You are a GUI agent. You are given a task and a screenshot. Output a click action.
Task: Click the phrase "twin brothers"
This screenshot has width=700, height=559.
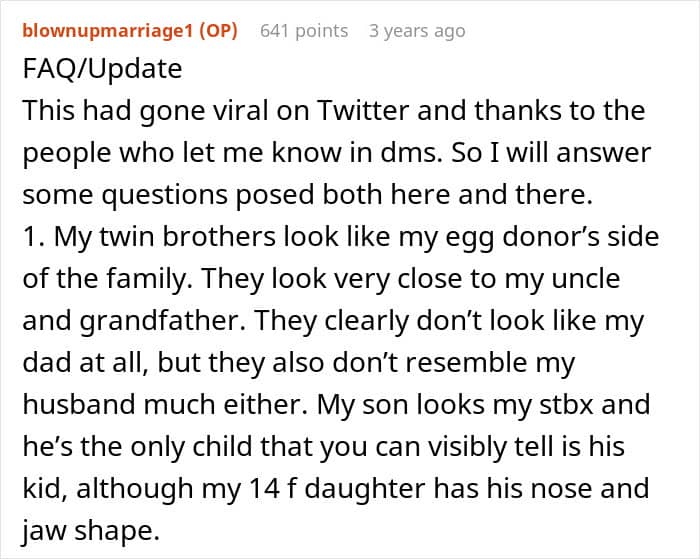(181, 237)
